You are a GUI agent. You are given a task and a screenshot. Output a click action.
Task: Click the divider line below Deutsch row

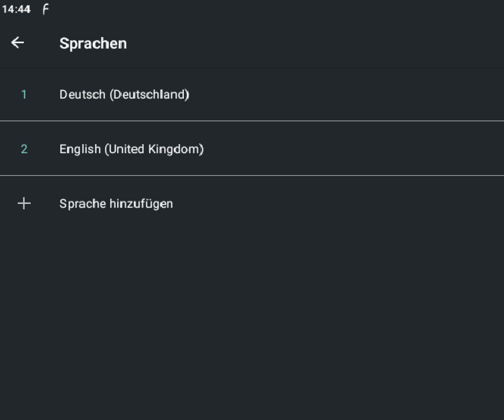(252, 121)
